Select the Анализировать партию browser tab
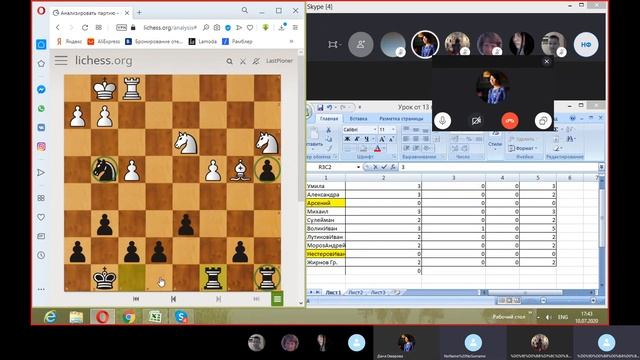Screen dimensions: 640x360 [x=91, y=13]
